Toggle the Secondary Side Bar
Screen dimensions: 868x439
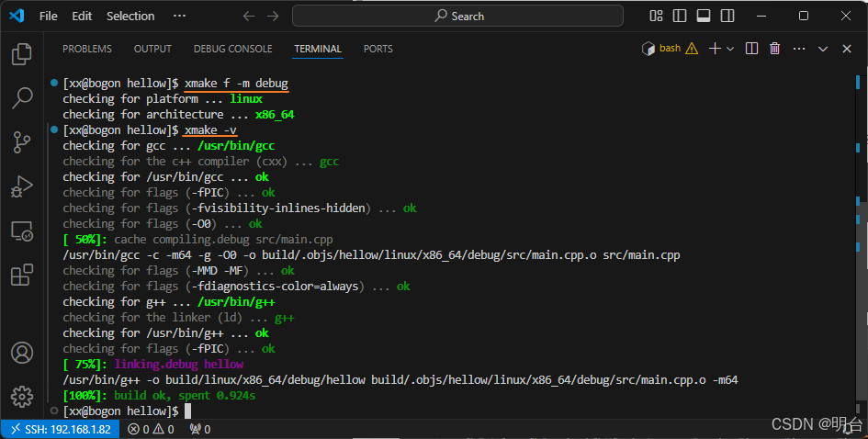[x=727, y=16]
